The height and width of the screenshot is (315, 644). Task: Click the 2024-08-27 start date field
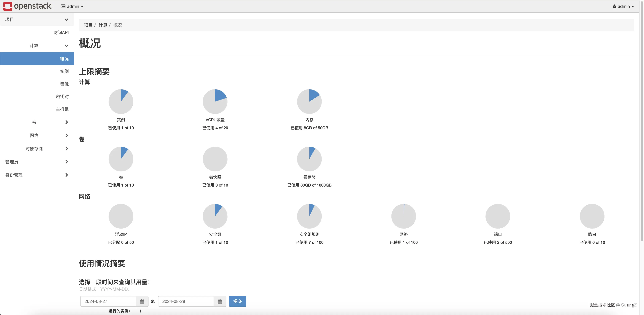coord(108,301)
